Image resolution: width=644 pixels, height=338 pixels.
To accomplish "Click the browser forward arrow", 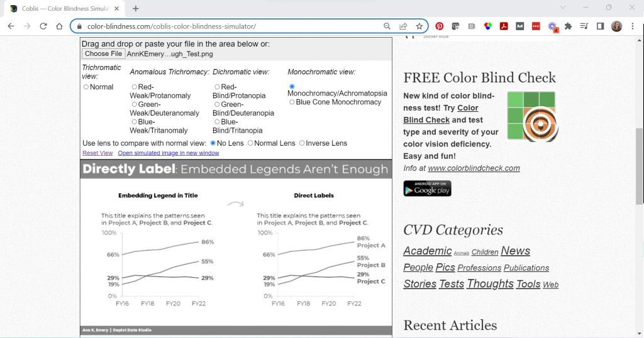I will pos(27,26).
